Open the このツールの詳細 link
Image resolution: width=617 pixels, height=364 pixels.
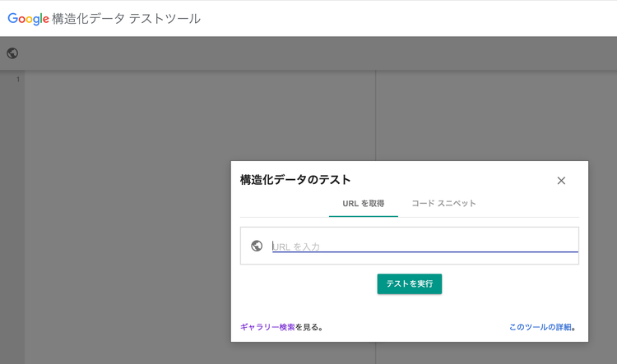(x=540, y=327)
